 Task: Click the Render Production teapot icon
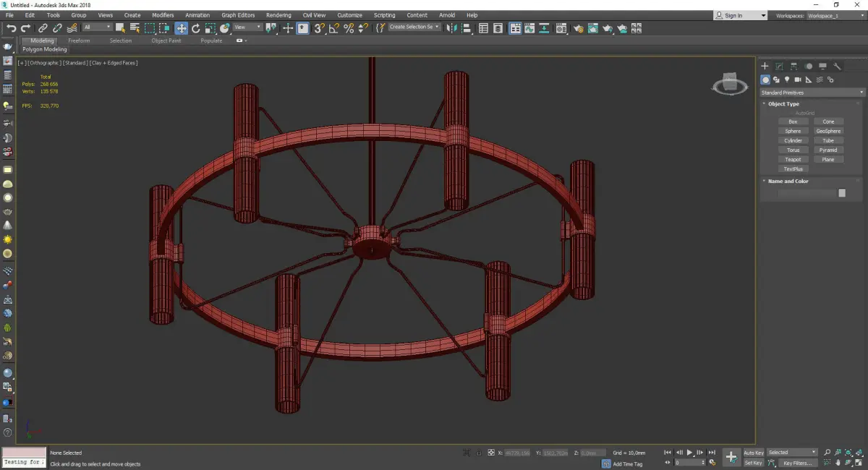point(608,28)
